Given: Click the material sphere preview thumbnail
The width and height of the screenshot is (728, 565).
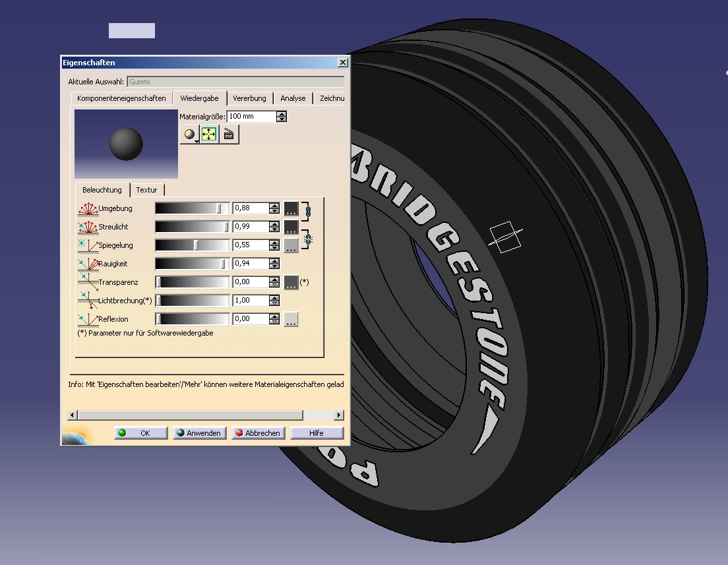Looking at the screenshot, I should click(x=127, y=144).
